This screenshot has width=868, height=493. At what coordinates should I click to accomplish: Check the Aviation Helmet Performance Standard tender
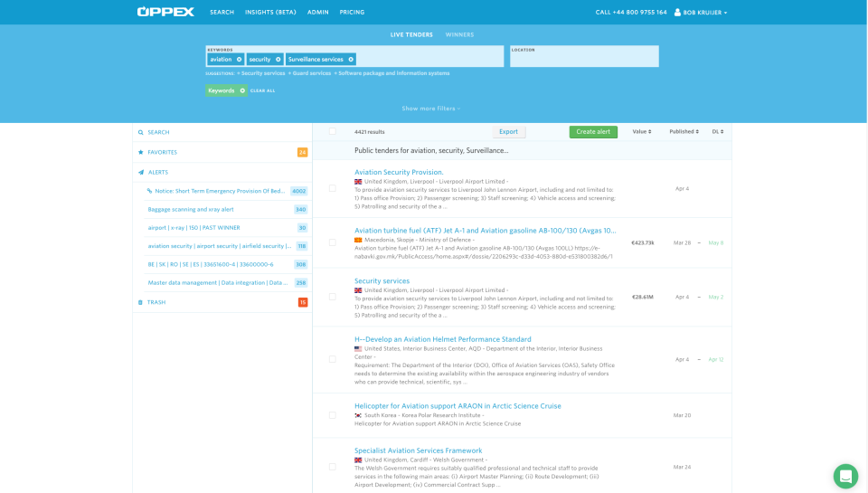(x=332, y=359)
